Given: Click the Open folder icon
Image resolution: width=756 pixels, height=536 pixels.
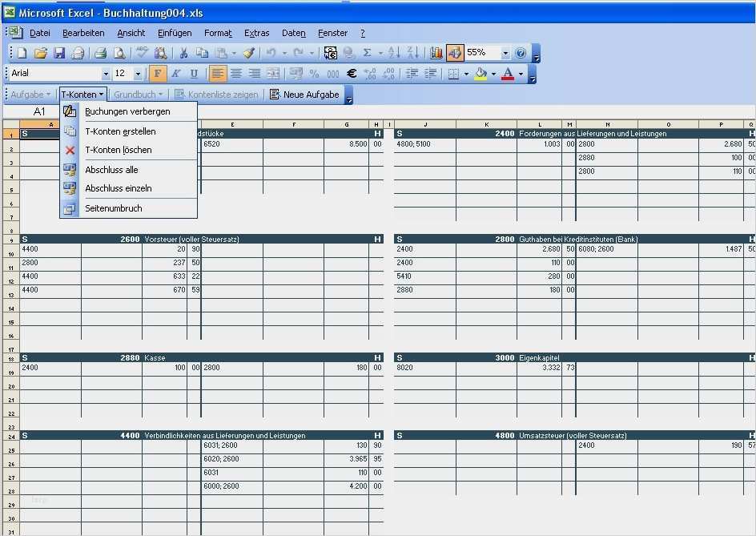Looking at the screenshot, I should (x=40, y=53).
